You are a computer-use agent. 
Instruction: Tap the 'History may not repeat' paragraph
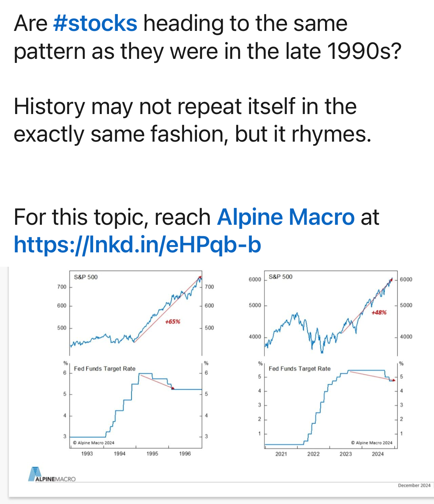tap(193, 120)
